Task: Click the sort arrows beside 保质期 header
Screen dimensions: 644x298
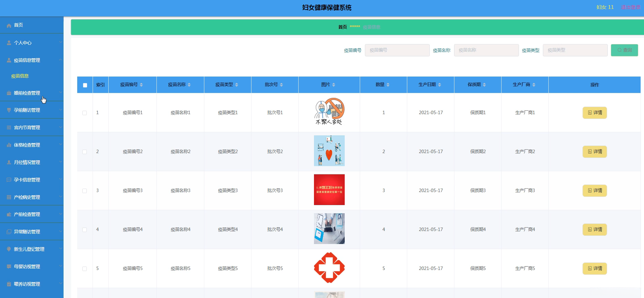Action: coord(484,85)
